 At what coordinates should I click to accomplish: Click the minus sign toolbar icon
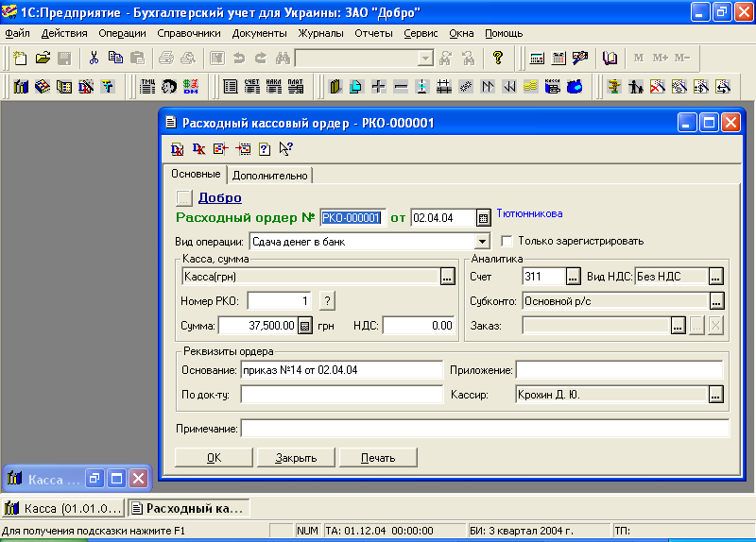tap(400, 87)
